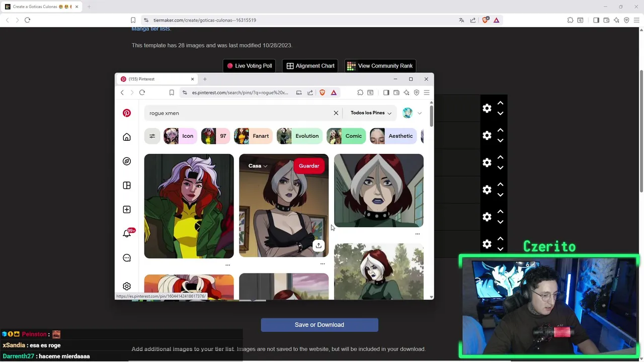Click Pinterest window vertical scrollbar

[431, 116]
